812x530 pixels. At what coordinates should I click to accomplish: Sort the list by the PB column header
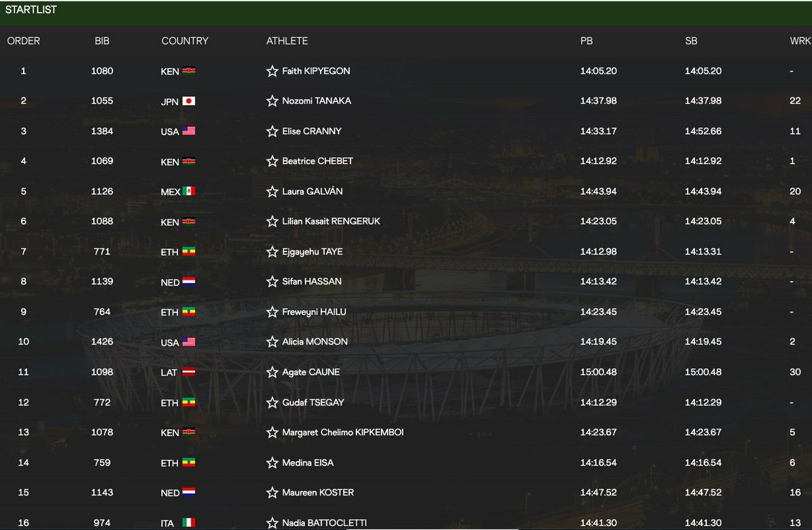pyautogui.click(x=587, y=41)
